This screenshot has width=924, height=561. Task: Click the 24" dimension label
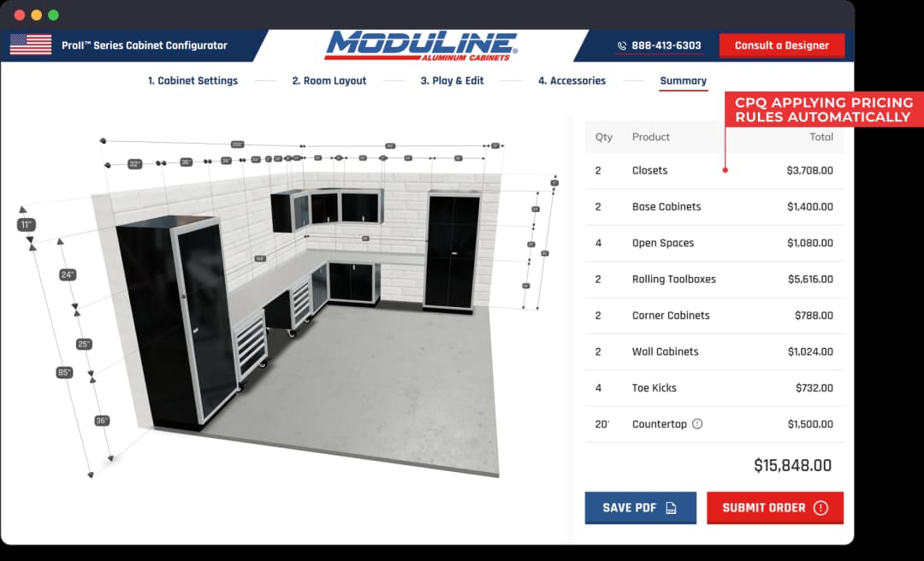tap(68, 275)
